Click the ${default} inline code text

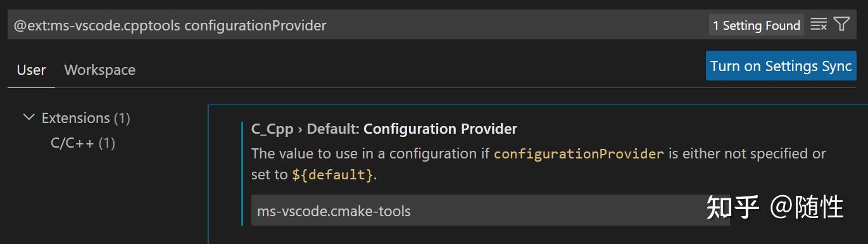point(332,174)
